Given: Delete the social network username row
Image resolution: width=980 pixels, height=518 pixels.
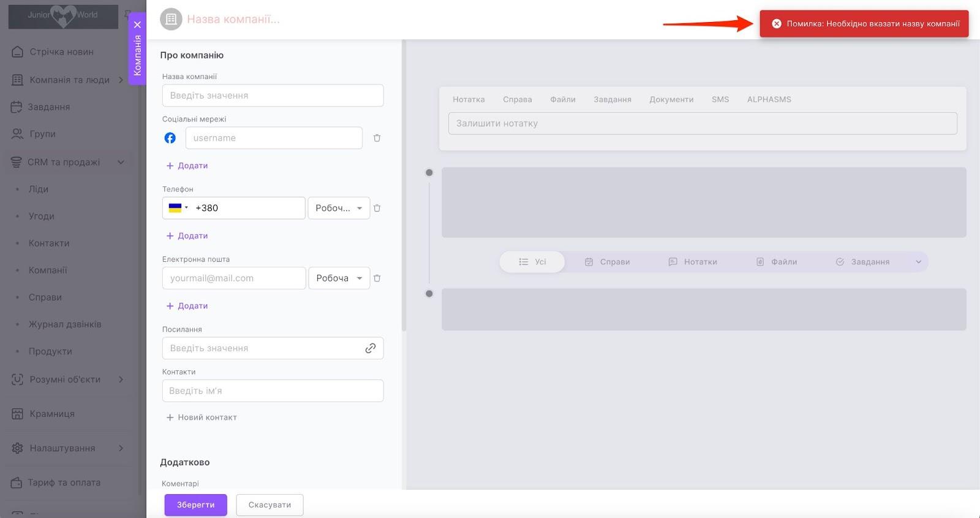Looking at the screenshot, I should point(377,138).
